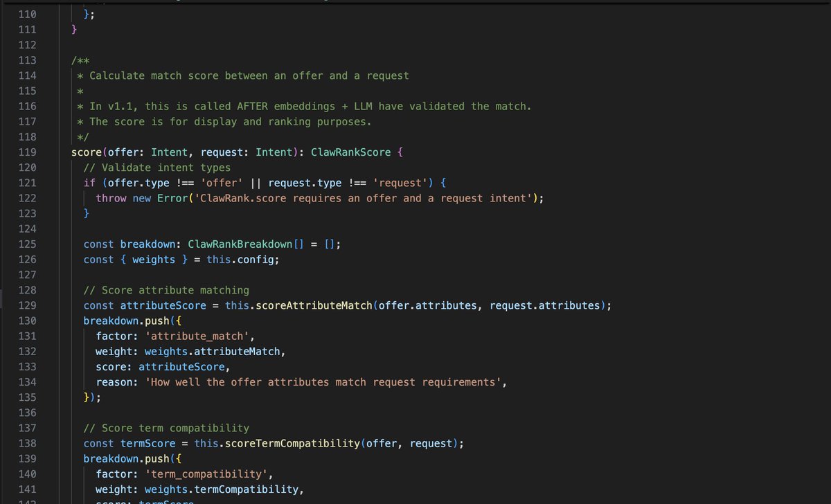Click the 'factor' key on line 131
The width and height of the screenshot is (831, 504).
(114, 336)
